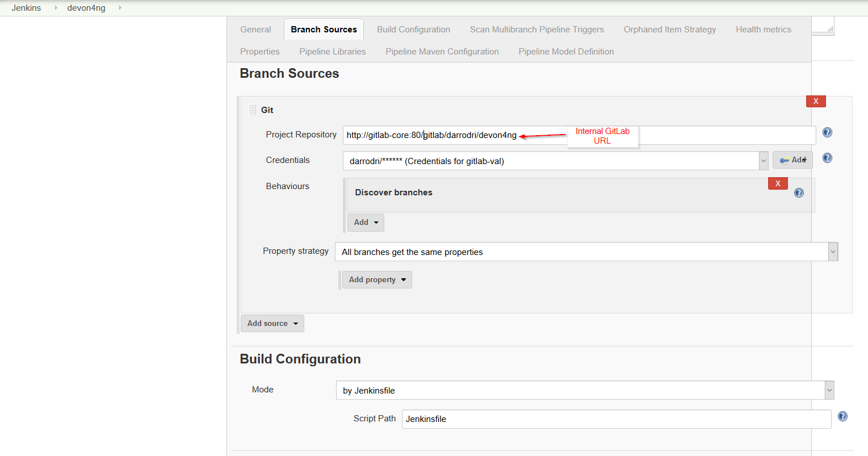This screenshot has width=868, height=456.
Task: Remove the Git branch source
Action: pos(816,101)
